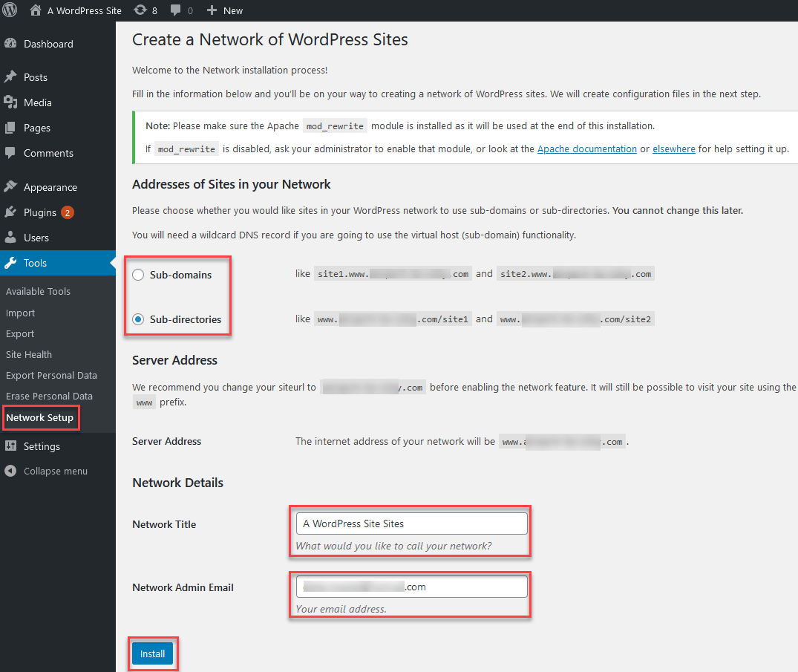Open Export Personal Data submenu item

click(x=51, y=375)
